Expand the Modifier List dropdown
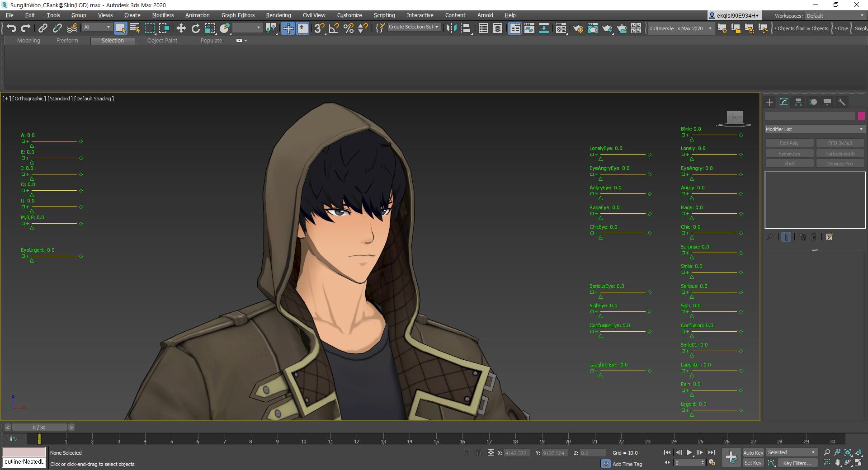 (815, 129)
